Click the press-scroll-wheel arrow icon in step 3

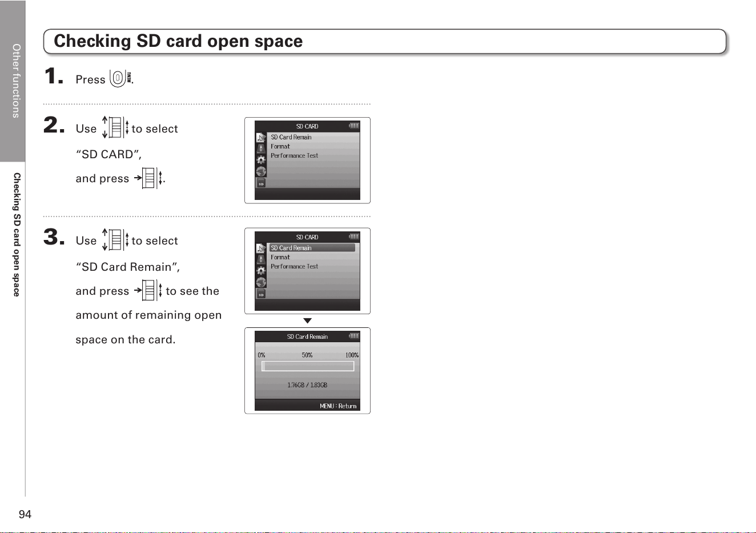(148, 291)
